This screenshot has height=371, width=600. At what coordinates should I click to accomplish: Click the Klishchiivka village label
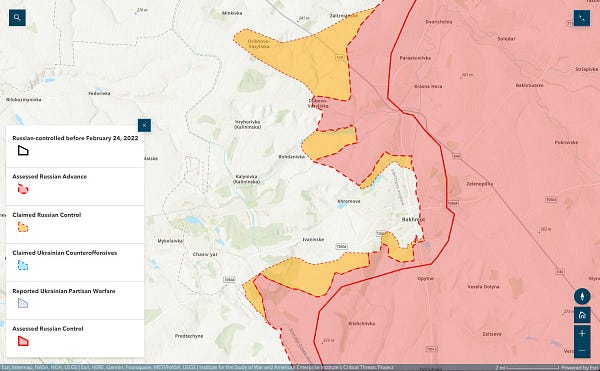(362, 324)
